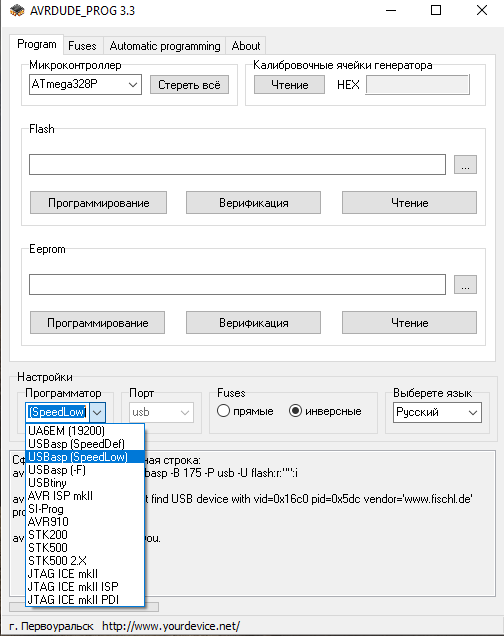Collapse the Программатор dropdown arrow
The height and width of the screenshot is (636, 504).
coord(97,413)
